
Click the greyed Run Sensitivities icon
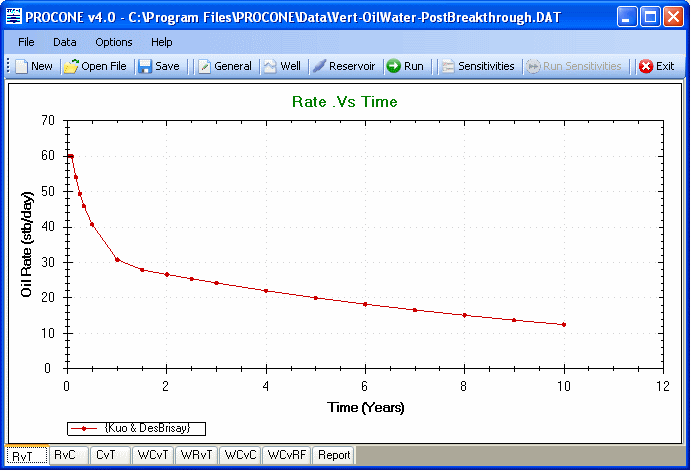point(533,67)
